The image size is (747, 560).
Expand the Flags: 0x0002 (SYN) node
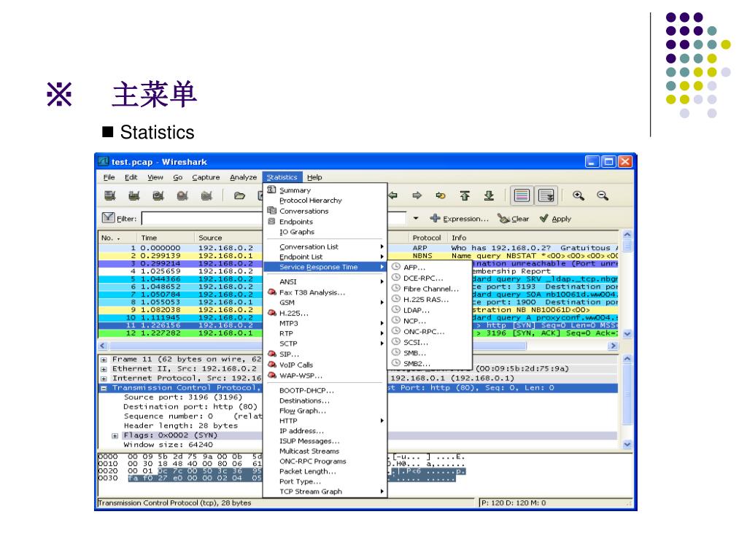click(x=115, y=436)
